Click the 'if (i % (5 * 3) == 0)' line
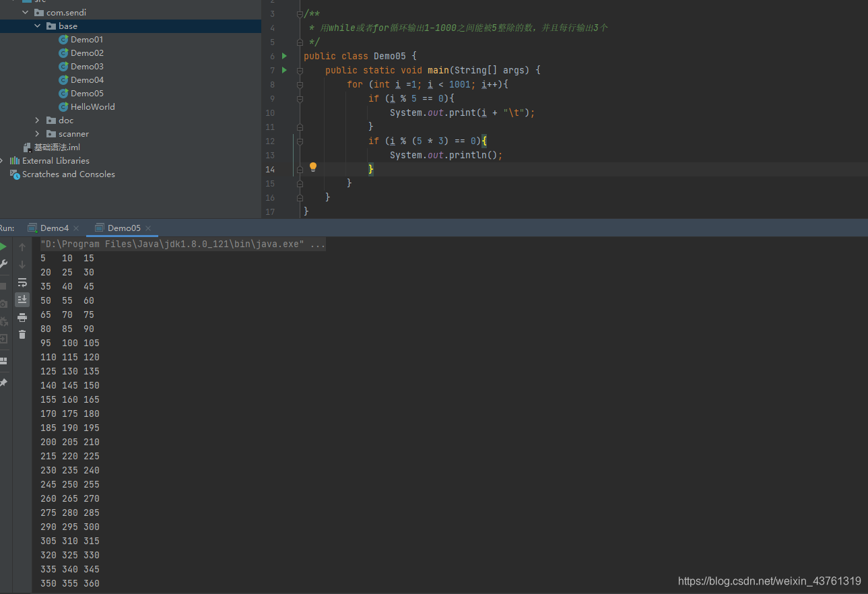The image size is (868, 594). click(x=427, y=141)
